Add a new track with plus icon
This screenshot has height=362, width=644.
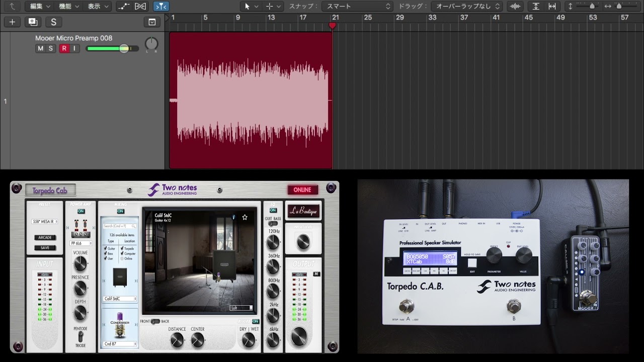(12, 22)
